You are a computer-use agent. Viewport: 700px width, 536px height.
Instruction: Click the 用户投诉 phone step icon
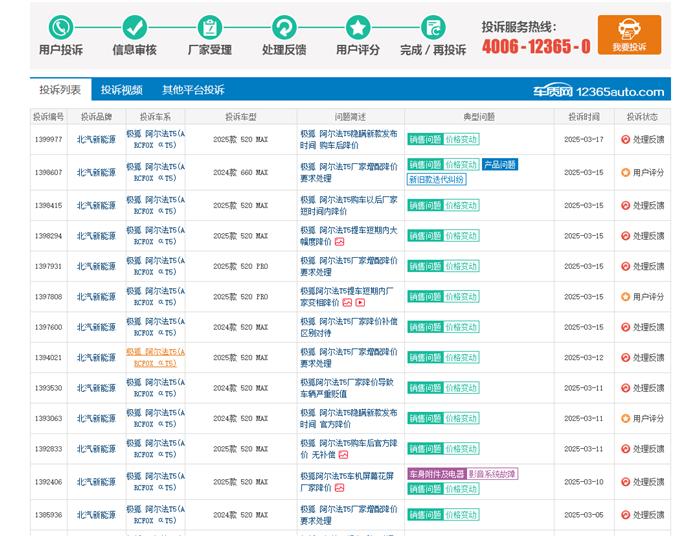[61, 27]
